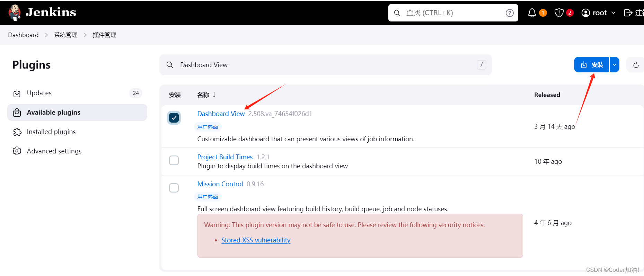Screen dimensions: 644x276
Task: Open the Stored XSS vulnerability link
Action: (256, 240)
